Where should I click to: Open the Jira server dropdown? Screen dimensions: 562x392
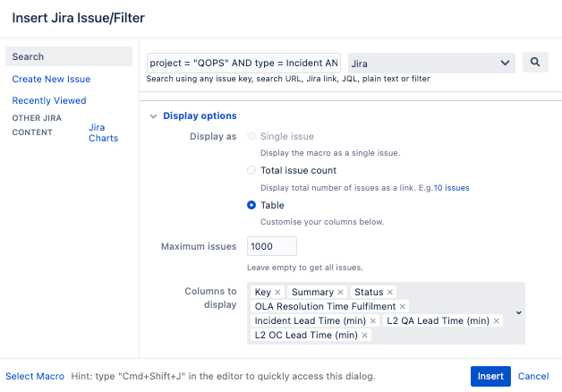click(431, 63)
